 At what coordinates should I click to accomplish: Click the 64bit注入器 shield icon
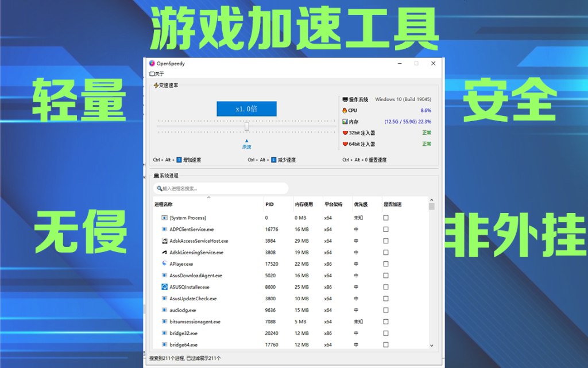[x=345, y=144]
